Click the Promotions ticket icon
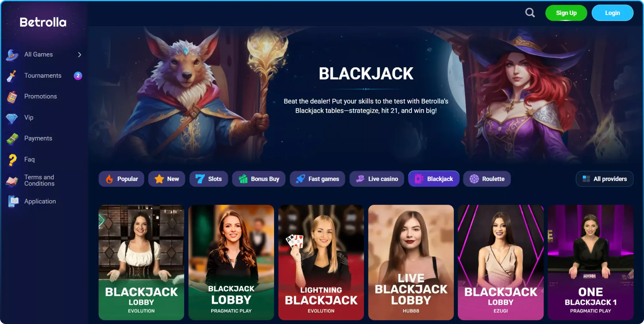Image resolution: width=644 pixels, height=324 pixels. (x=12, y=97)
